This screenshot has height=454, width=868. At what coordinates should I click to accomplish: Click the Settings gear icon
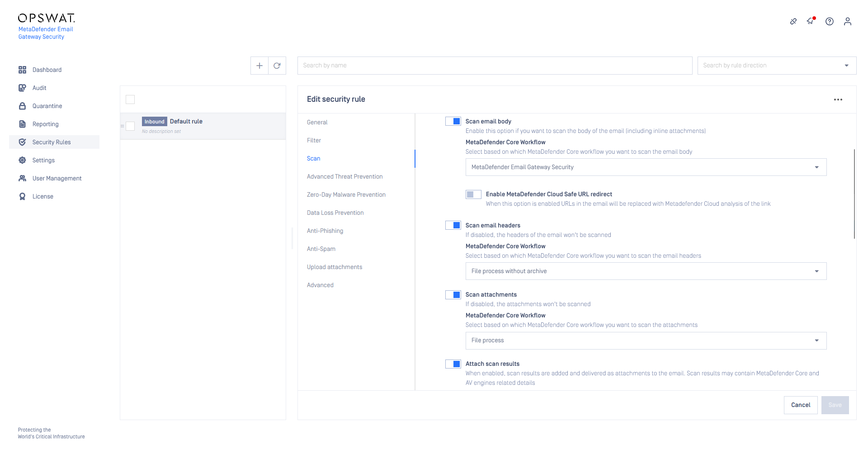(x=22, y=160)
